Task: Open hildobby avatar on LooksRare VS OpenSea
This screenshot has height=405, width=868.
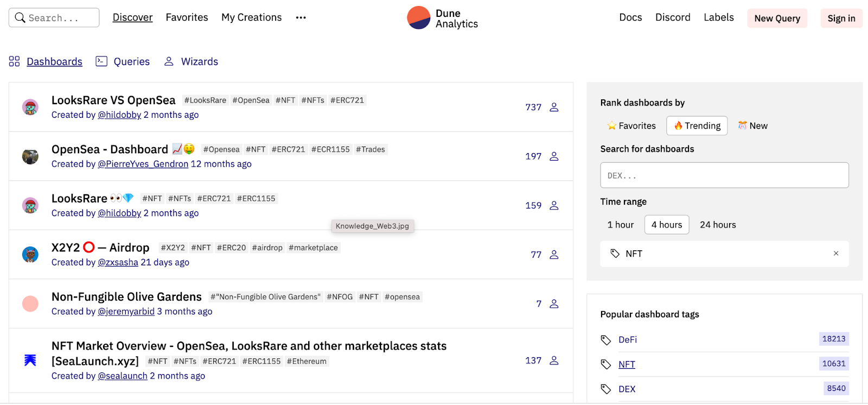Action: [x=30, y=107]
